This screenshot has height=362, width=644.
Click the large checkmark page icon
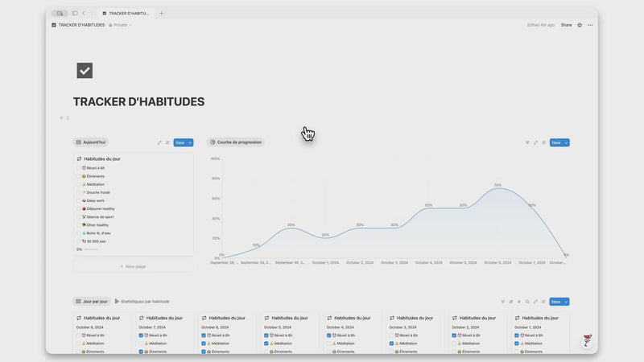[x=85, y=71]
